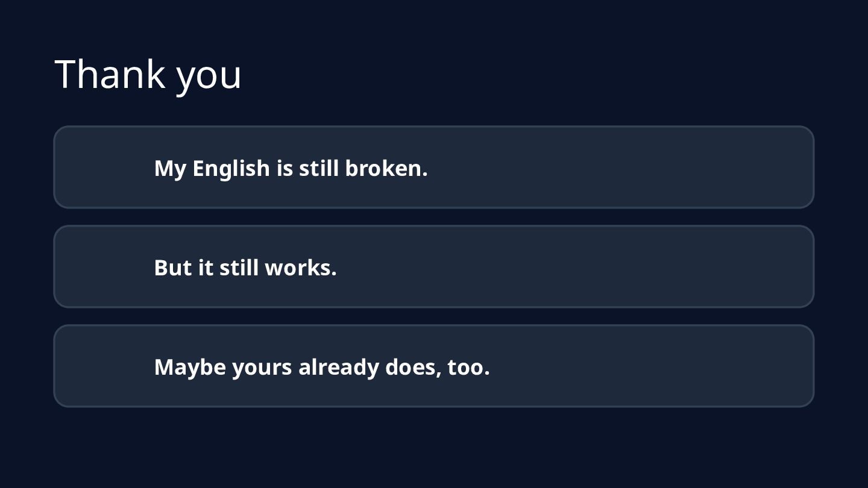The height and width of the screenshot is (488, 868).
Task: Click the word "it" in second card
Action: [206, 267]
